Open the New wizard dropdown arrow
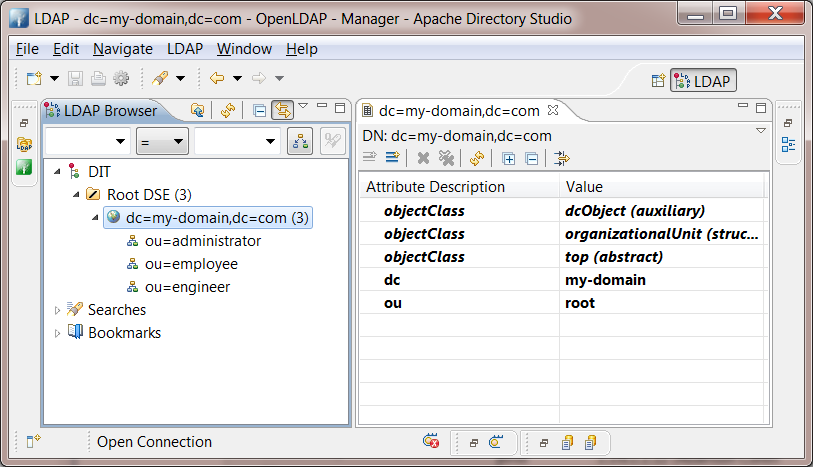This screenshot has height=467, width=813. pos(54,79)
